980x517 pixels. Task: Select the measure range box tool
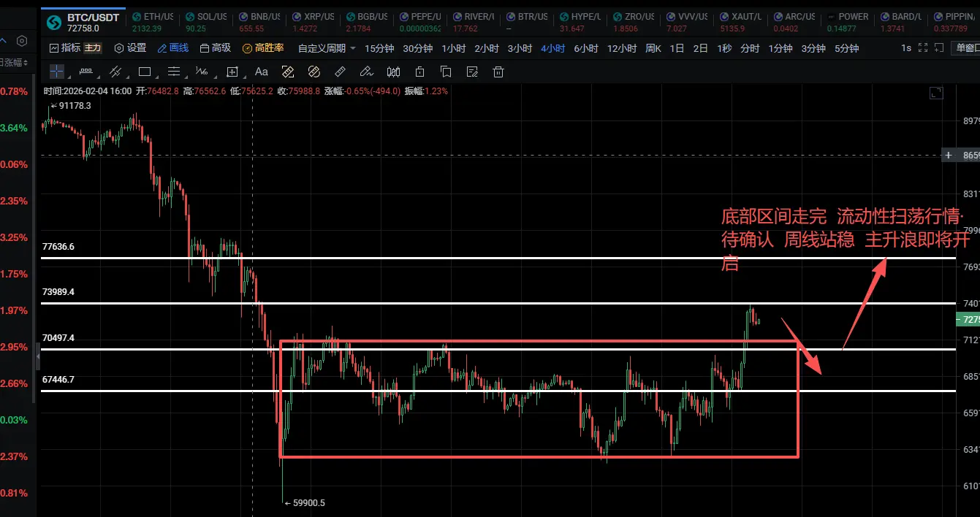click(232, 72)
